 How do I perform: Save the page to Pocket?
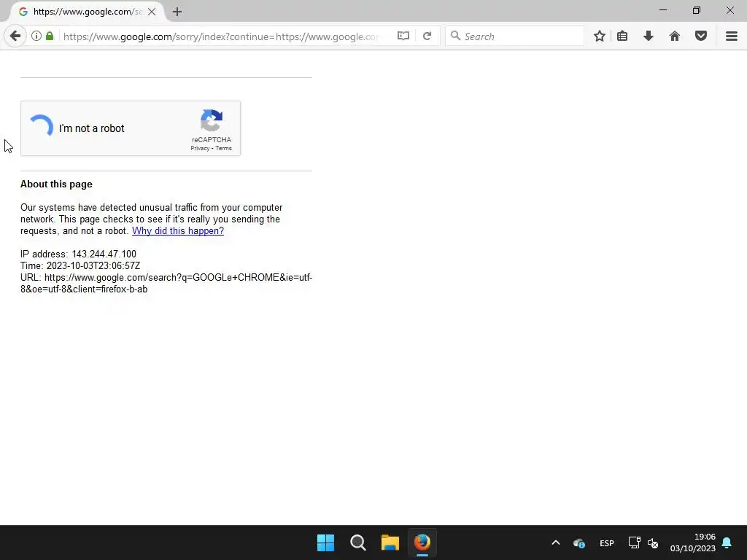point(701,36)
